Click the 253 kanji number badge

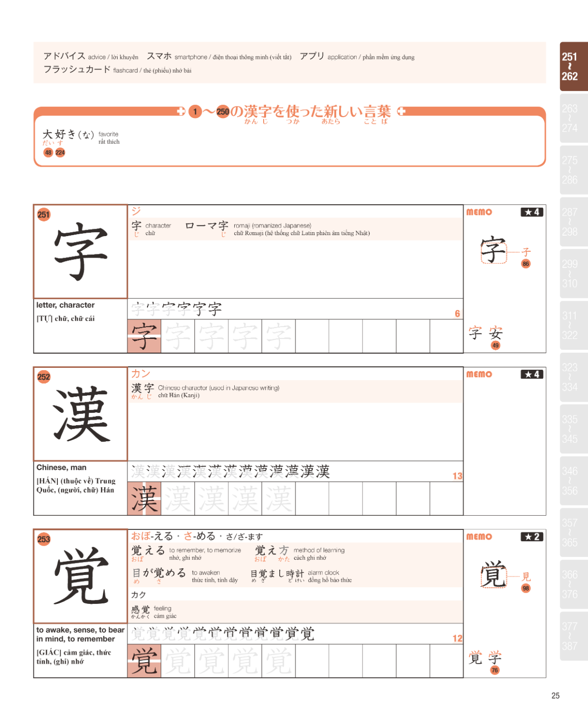tap(44, 539)
